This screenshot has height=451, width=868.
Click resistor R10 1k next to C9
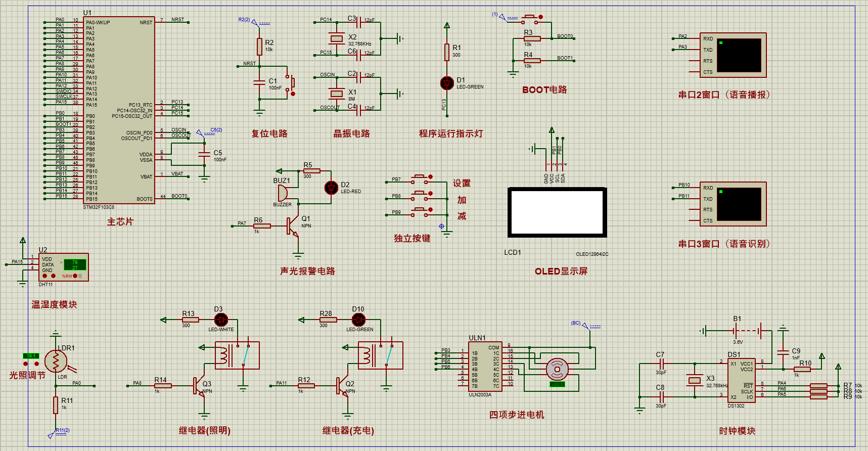pyautogui.click(x=802, y=370)
